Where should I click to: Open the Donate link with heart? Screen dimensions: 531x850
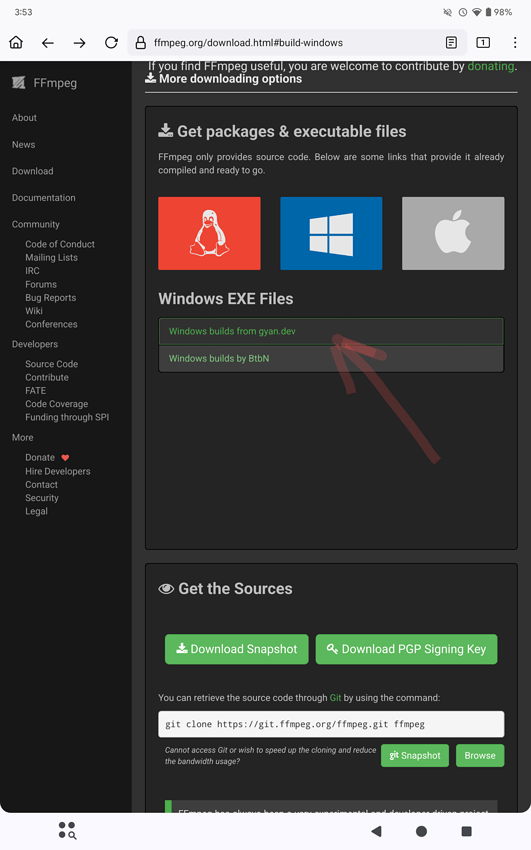[x=47, y=458]
